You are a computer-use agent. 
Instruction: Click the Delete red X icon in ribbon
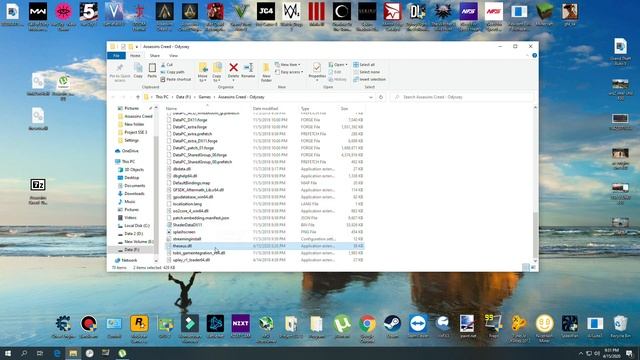tap(233, 68)
